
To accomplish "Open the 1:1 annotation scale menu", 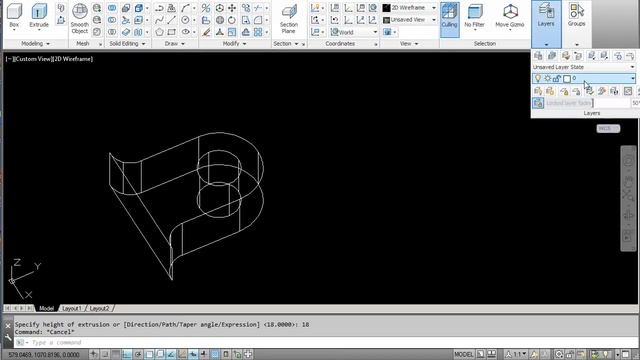I will tap(516, 354).
